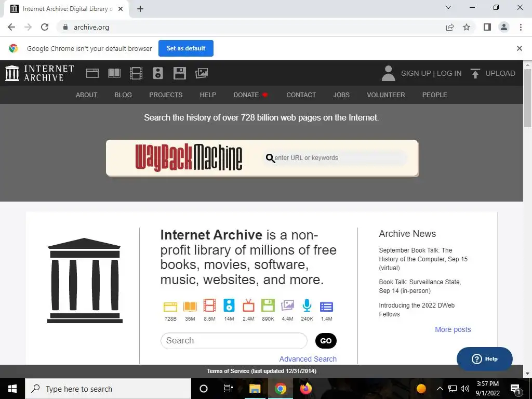Open the Book Talk: Surveillance State post
The width and height of the screenshot is (532, 399).
pyautogui.click(x=420, y=286)
